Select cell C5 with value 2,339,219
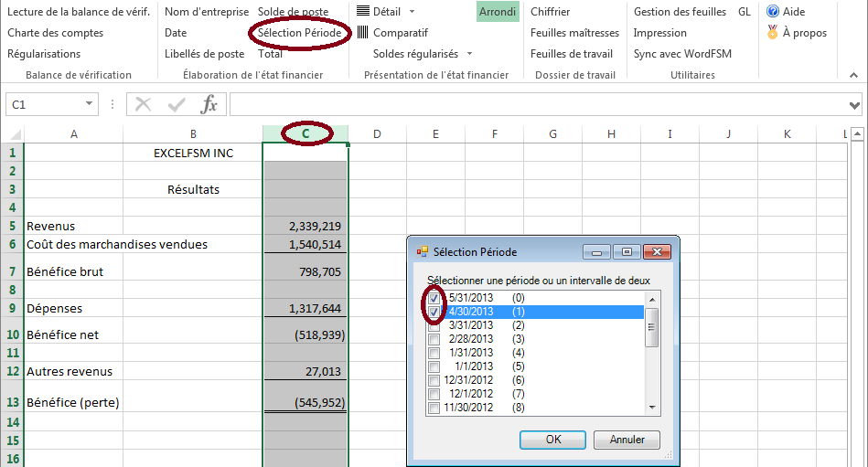 click(x=305, y=226)
